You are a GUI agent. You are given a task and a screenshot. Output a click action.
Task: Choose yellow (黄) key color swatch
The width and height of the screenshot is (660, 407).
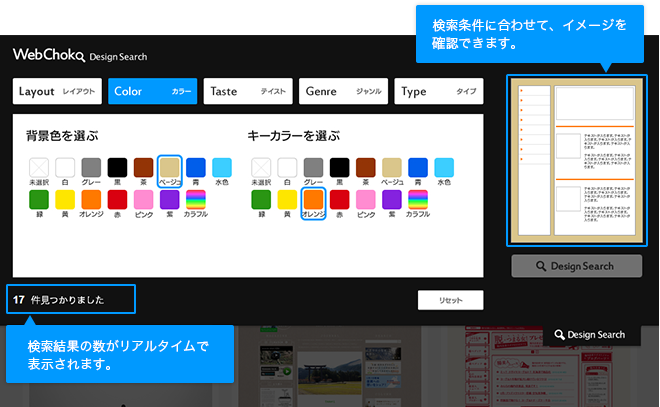pos(287,200)
